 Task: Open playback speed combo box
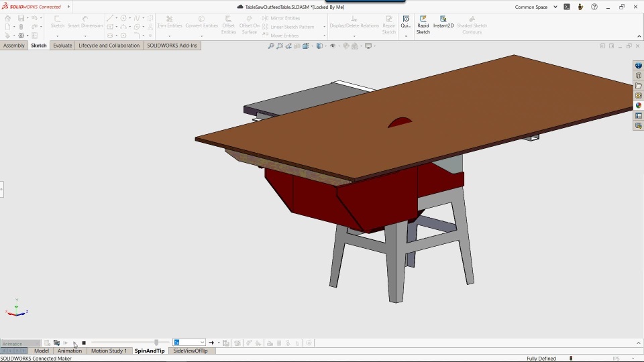(189, 343)
